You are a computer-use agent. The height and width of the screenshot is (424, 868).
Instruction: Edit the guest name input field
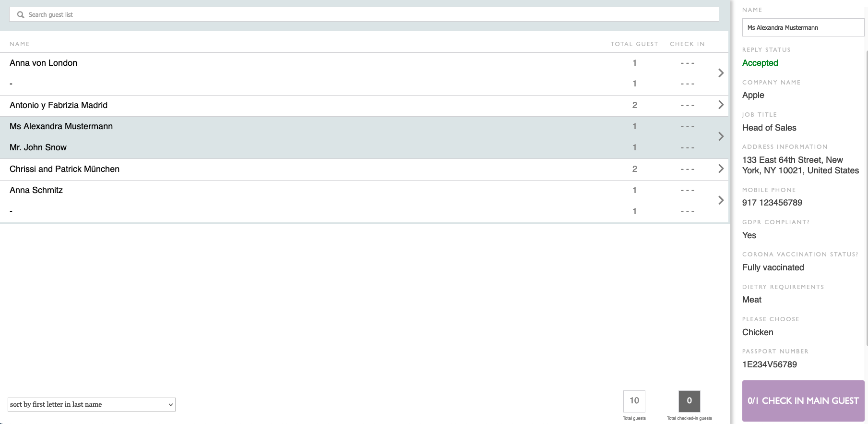[802, 27]
